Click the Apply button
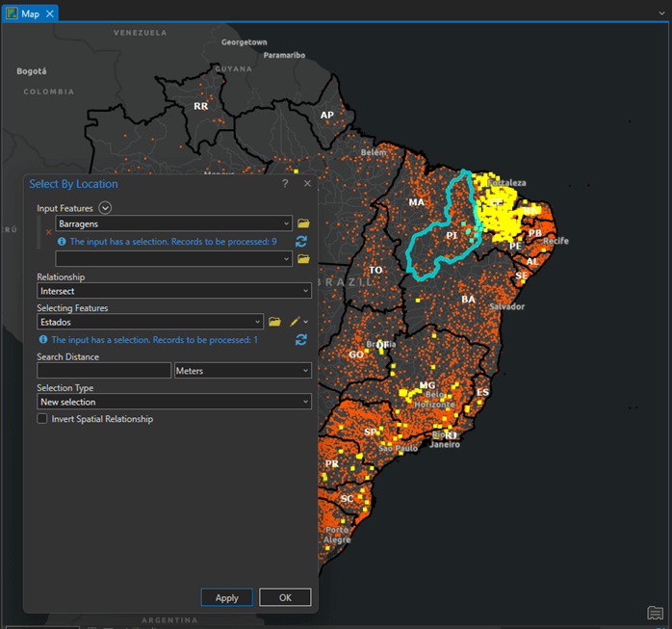 [226, 597]
